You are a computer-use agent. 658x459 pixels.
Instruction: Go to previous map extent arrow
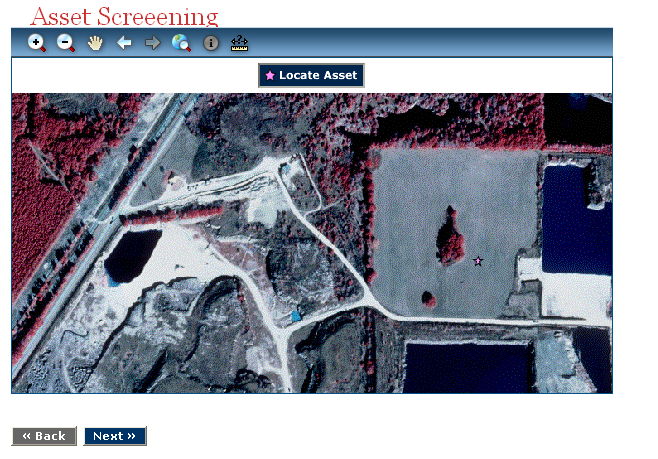point(124,42)
